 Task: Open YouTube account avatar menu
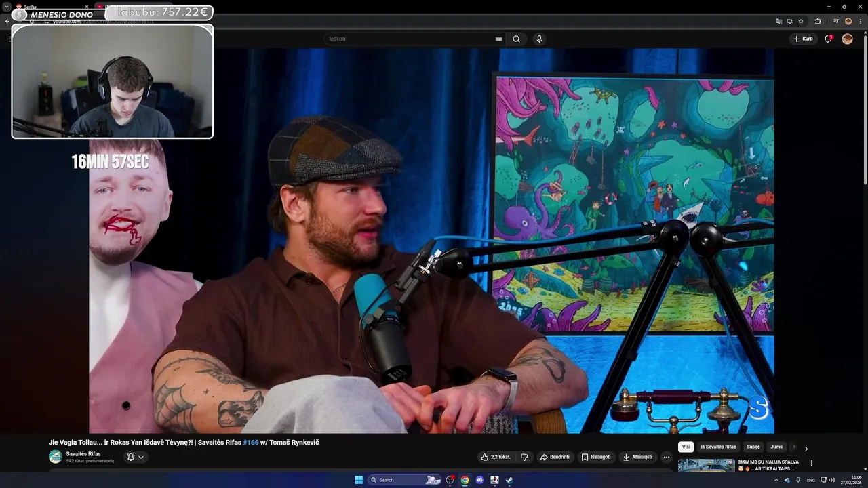pos(847,39)
